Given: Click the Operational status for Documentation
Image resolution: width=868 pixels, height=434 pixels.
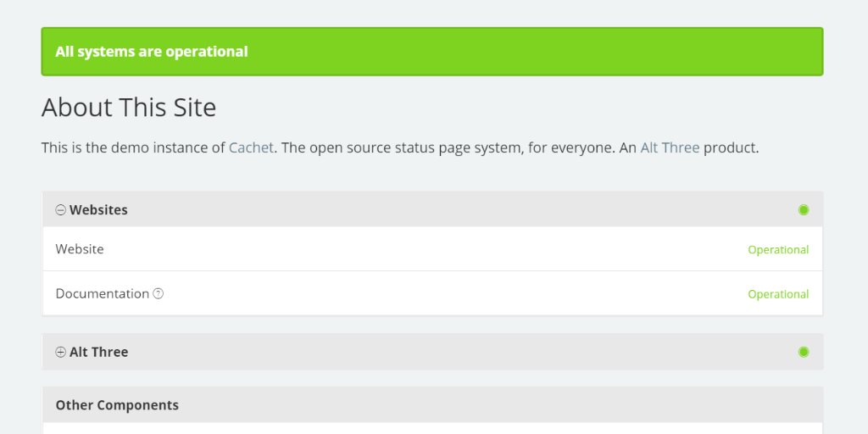Looking at the screenshot, I should tap(778, 294).
